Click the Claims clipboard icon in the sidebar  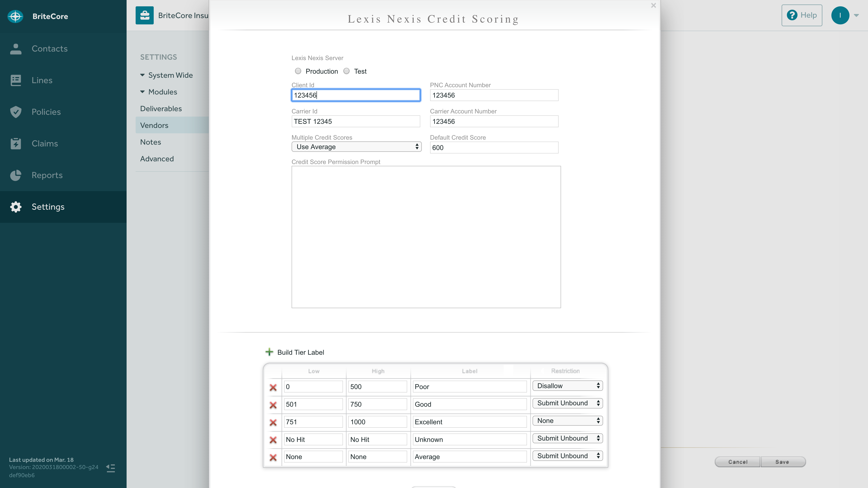click(16, 143)
